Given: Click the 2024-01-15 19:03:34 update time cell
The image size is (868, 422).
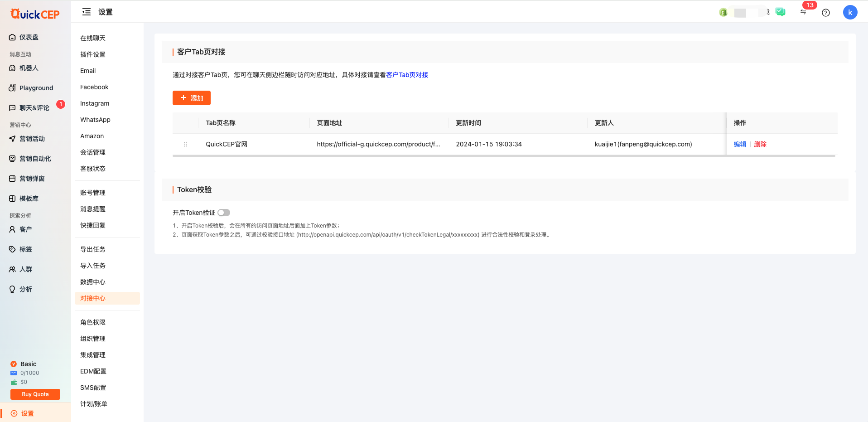Looking at the screenshot, I should (489, 144).
